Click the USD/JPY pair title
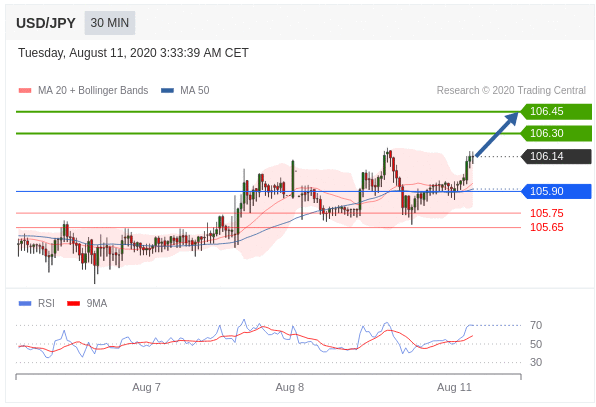 pos(46,23)
